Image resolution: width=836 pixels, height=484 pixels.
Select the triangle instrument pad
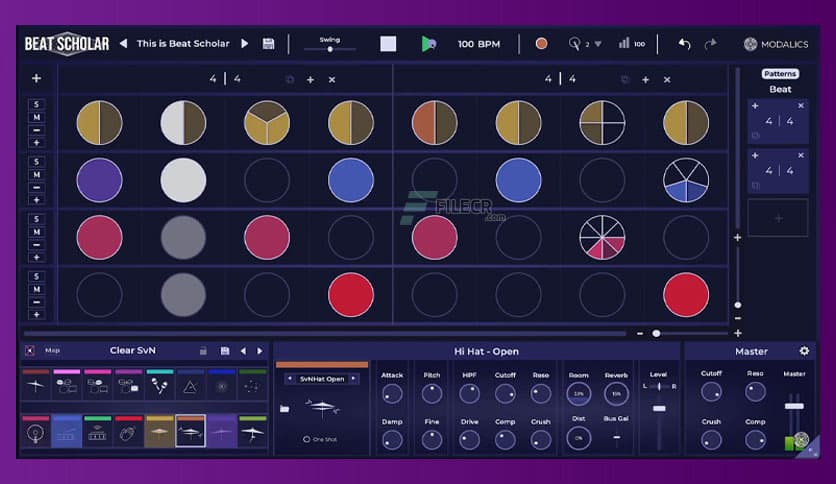click(x=190, y=385)
